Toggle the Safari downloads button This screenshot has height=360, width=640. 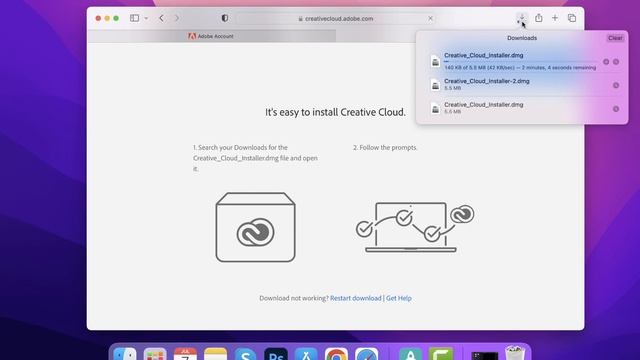coord(522,18)
